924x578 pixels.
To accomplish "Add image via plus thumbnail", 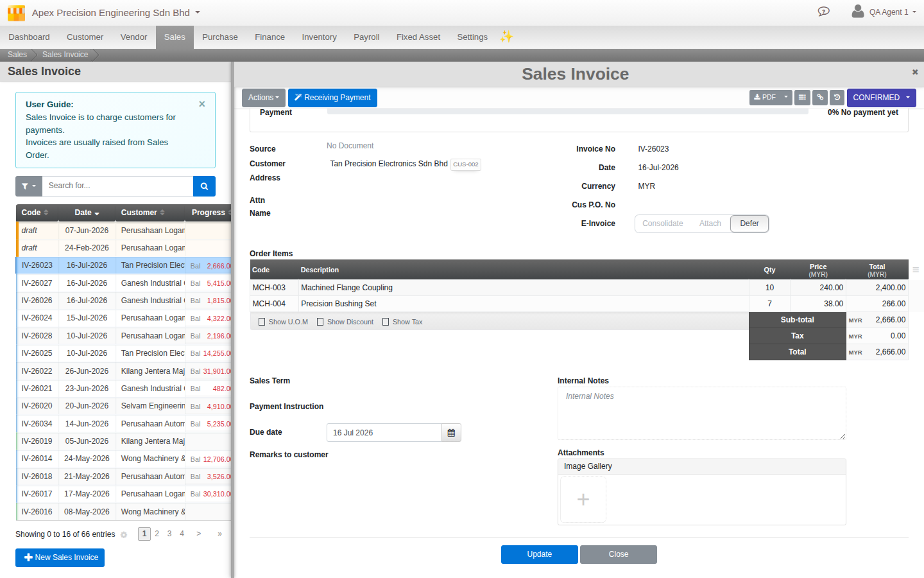I will pos(583,500).
